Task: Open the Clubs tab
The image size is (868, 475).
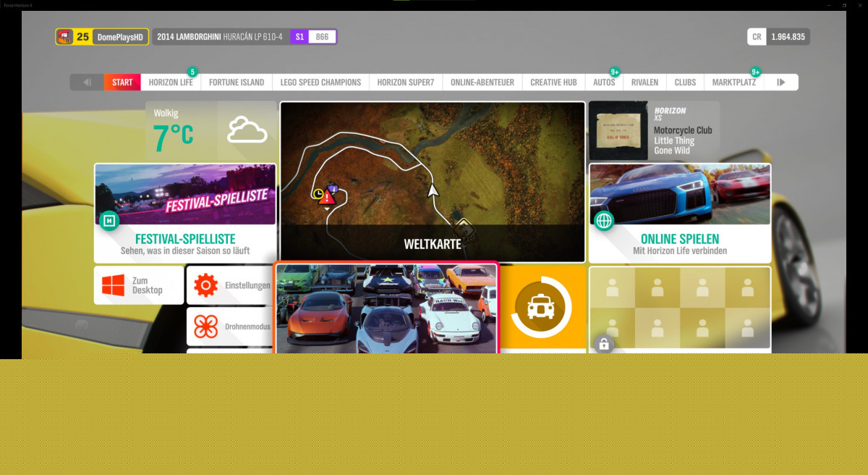Action: click(x=685, y=83)
